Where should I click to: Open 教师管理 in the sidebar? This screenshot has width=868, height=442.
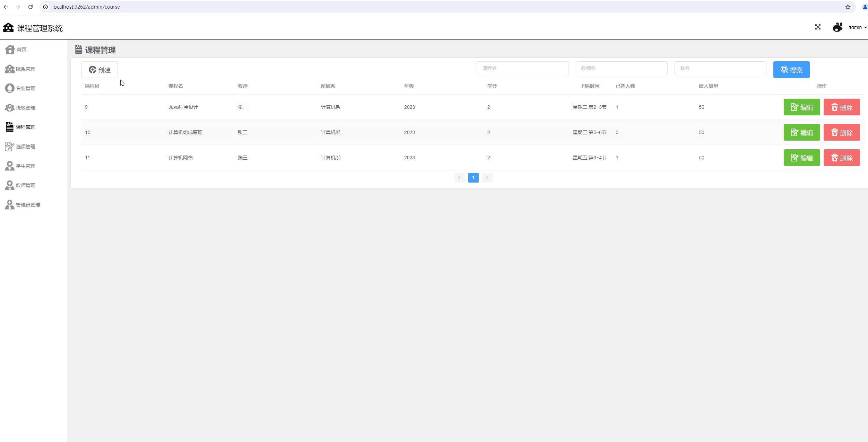tap(26, 185)
